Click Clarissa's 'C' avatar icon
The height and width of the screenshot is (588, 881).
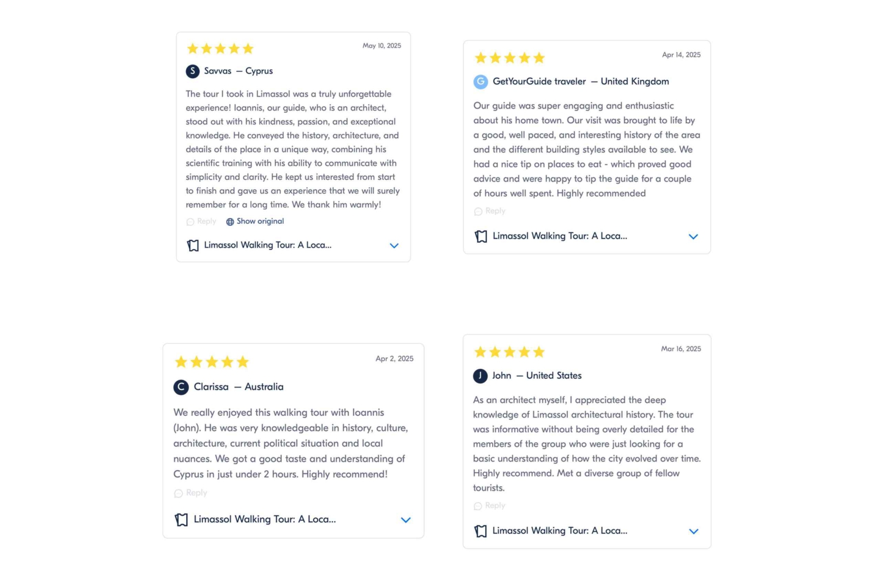[x=181, y=387]
